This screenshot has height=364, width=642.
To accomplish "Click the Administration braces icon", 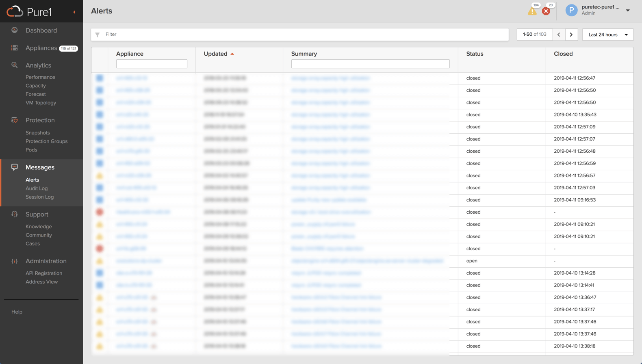I will 15,261.
